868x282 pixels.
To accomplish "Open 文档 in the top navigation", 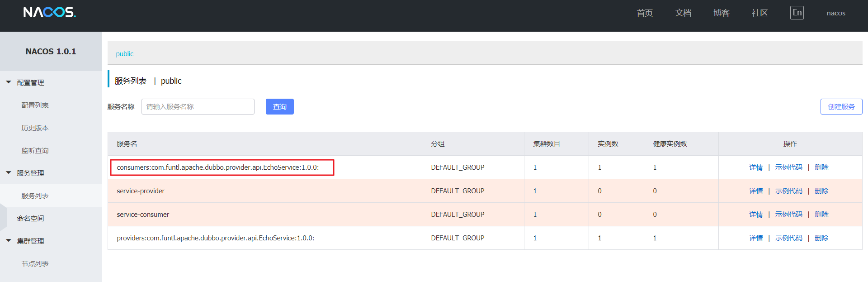I will [x=683, y=13].
